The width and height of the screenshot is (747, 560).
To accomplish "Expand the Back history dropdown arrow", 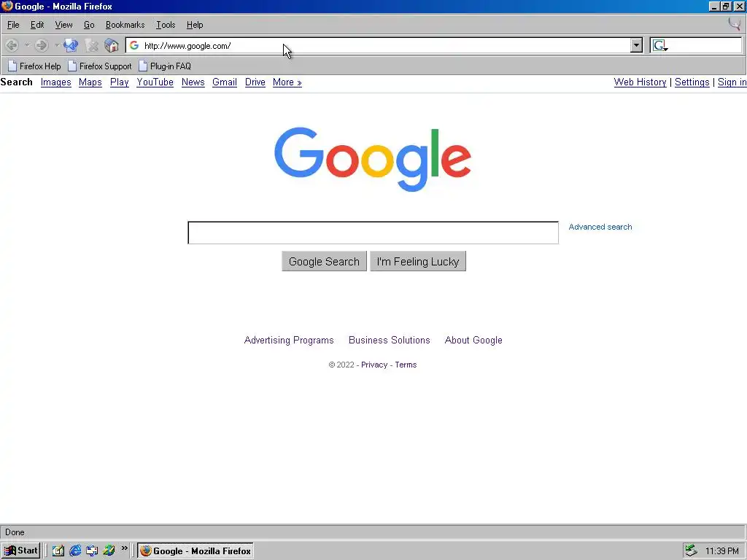I will tap(27, 46).
